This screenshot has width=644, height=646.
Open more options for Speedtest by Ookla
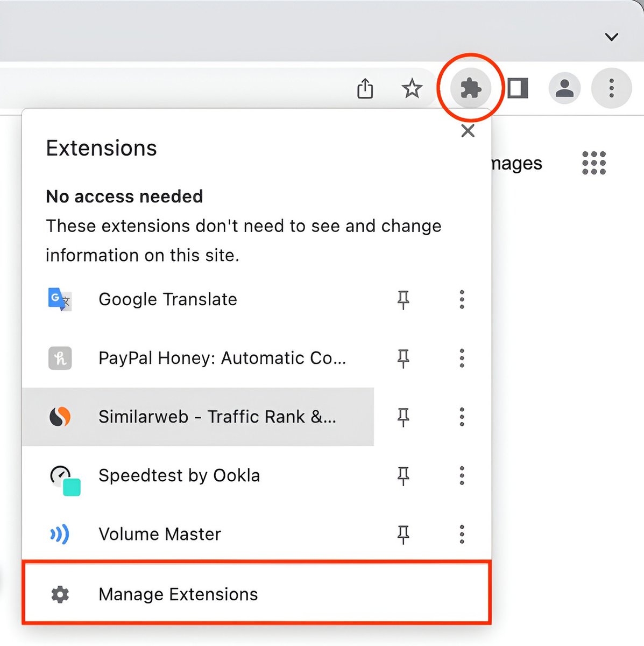[x=462, y=475]
